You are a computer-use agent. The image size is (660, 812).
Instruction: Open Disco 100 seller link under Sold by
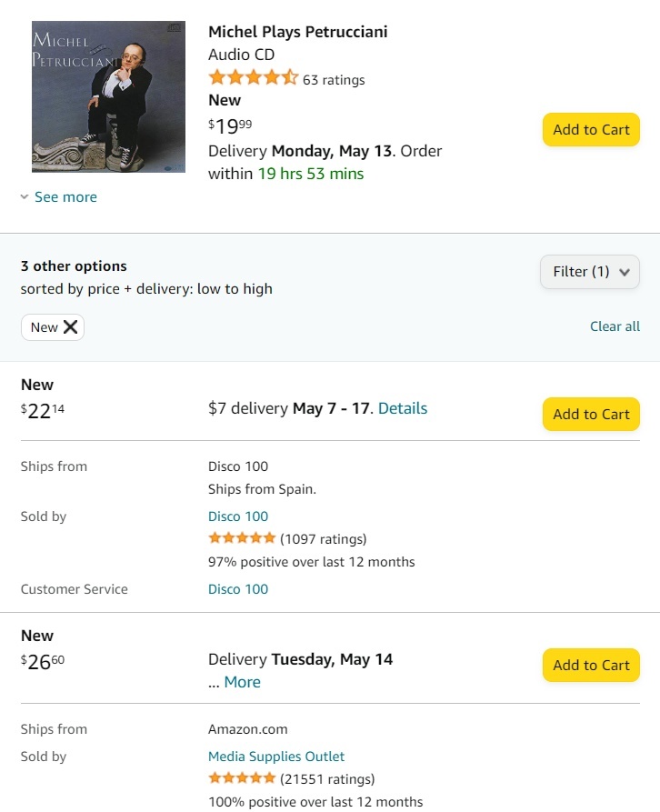(x=238, y=516)
